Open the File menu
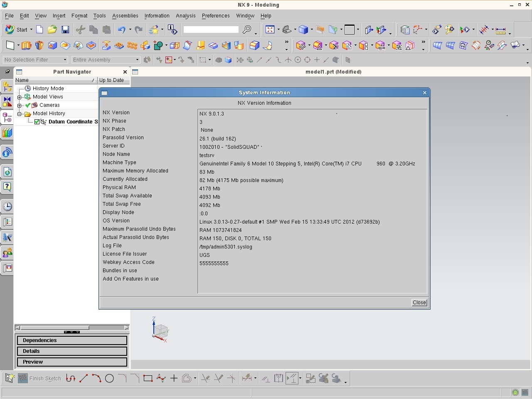This screenshot has height=399, width=532. (x=9, y=16)
